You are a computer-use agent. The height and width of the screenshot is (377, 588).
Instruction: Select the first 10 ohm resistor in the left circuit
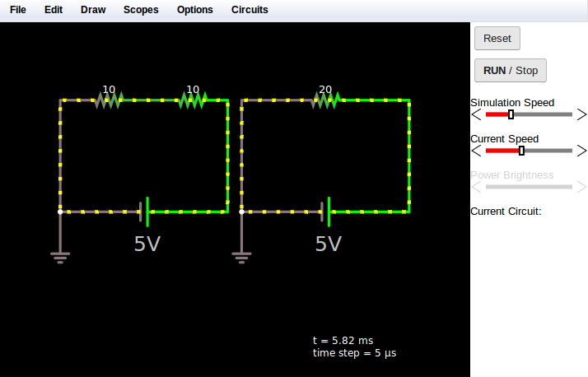(x=109, y=100)
